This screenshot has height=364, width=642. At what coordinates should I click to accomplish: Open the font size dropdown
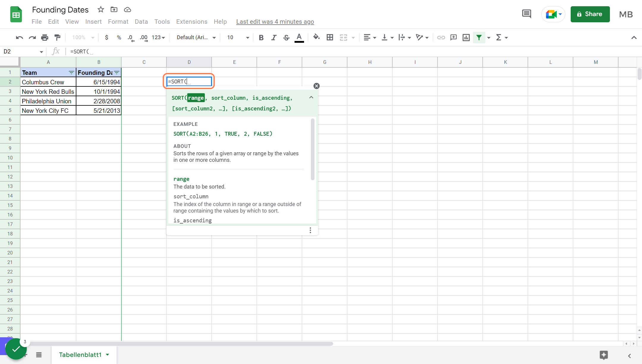point(238,37)
